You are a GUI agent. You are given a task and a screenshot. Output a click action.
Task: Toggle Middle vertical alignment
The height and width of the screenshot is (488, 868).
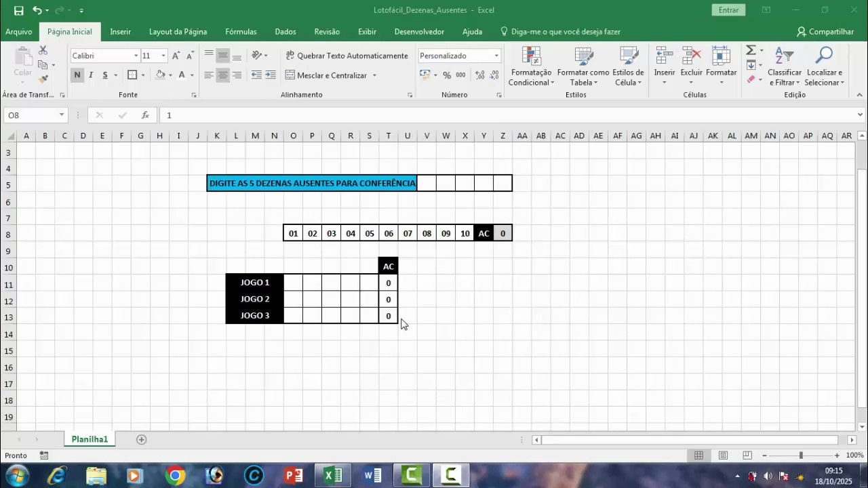click(x=223, y=56)
